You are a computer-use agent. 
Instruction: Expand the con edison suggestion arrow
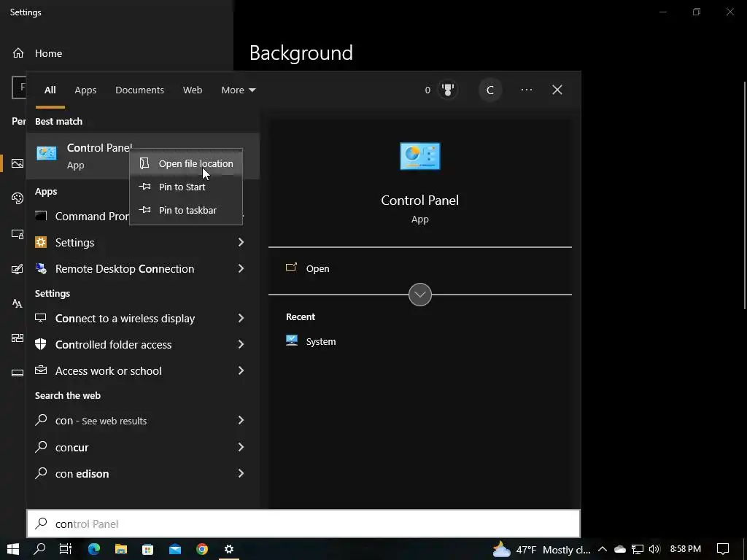pos(241,473)
